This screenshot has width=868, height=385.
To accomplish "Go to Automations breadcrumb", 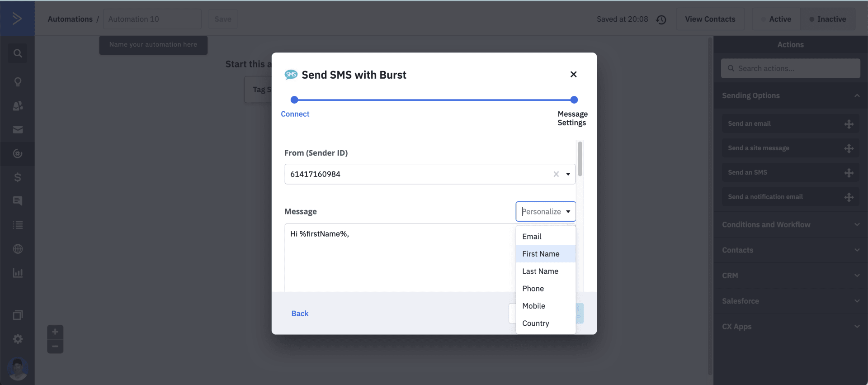I will 70,19.
